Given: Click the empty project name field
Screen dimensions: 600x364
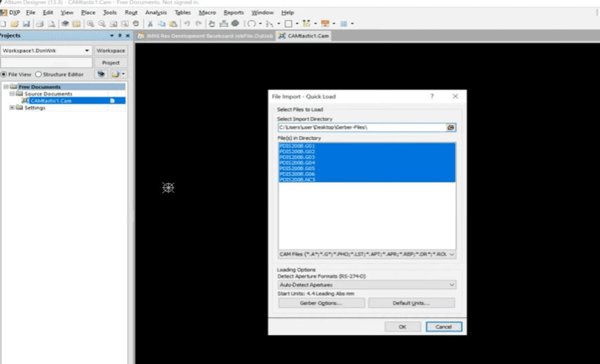Looking at the screenshot, I should click(x=46, y=63).
